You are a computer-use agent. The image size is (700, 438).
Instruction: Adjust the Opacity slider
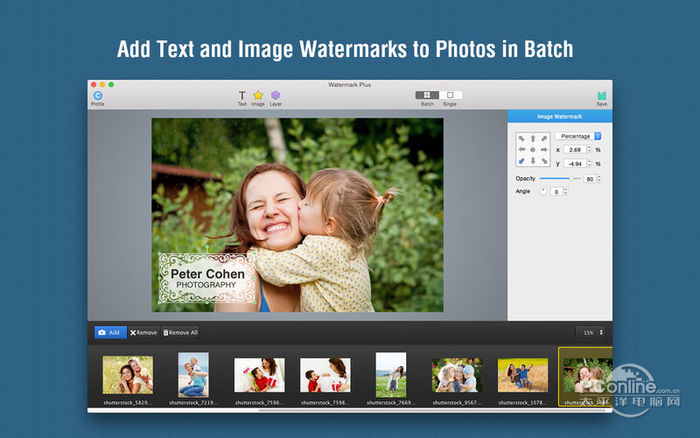click(570, 178)
